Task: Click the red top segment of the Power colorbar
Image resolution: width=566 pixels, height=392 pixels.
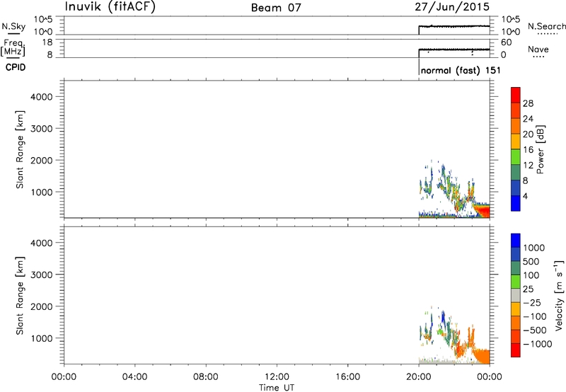Action: [x=516, y=96]
